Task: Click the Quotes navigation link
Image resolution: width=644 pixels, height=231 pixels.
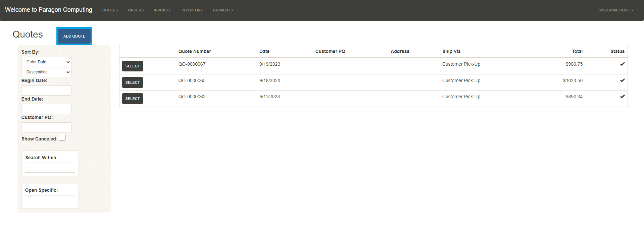Action: 110,10
